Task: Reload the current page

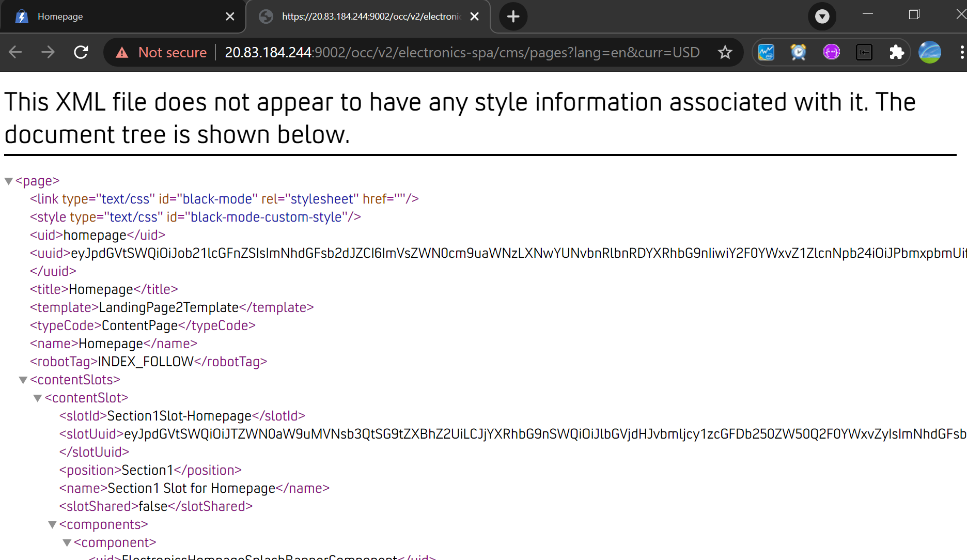Action: 81,52
